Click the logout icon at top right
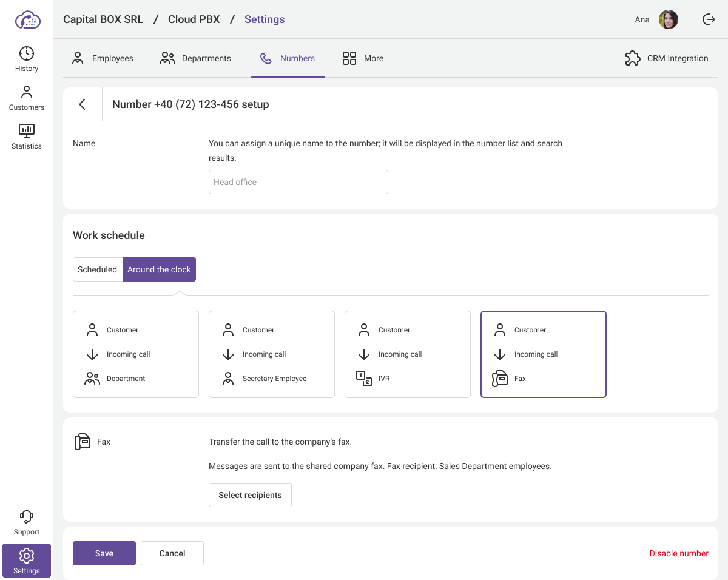 [709, 19]
